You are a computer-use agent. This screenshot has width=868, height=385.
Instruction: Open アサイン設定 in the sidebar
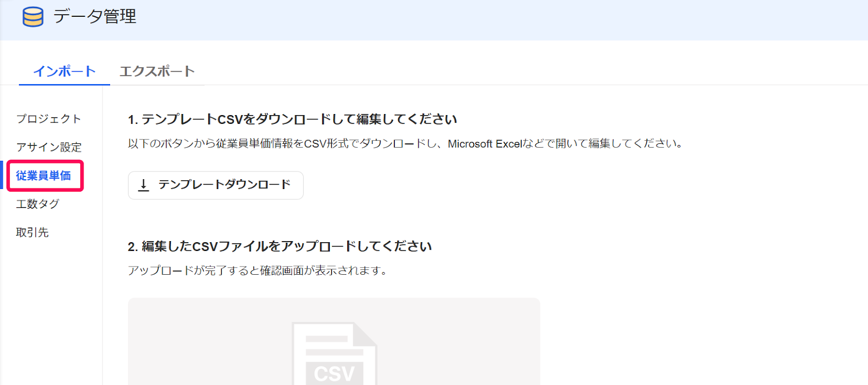click(49, 147)
